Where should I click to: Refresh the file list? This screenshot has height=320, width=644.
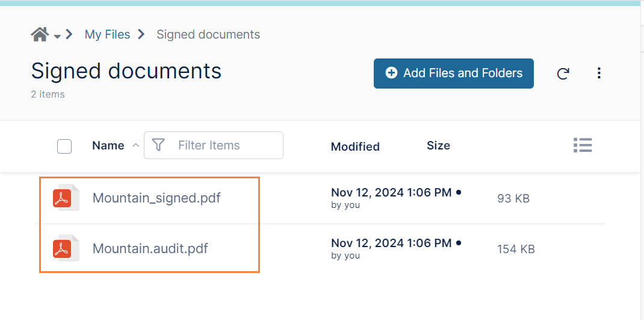coord(563,74)
